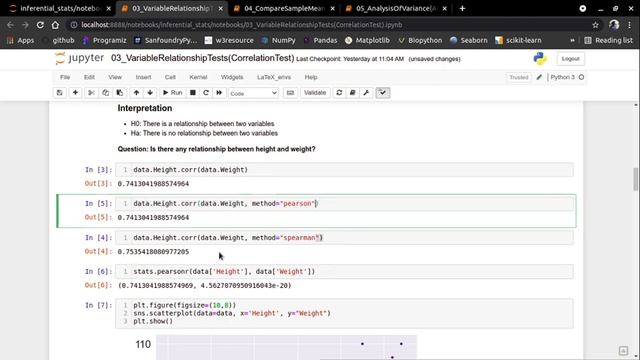The height and width of the screenshot is (360, 640).
Task: Click the refresh icon next to Validate
Action: 339,93
